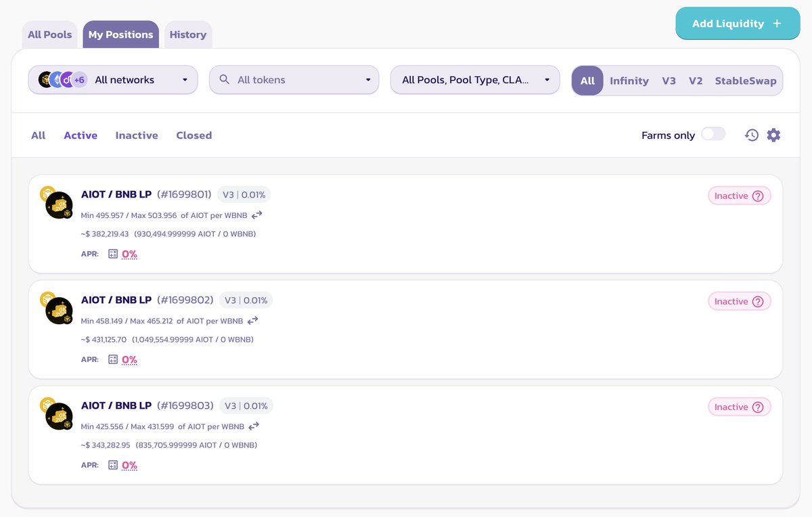Show Inactive positions only
The width and height of the screenshot is (812, 517).
pos(137,135)
